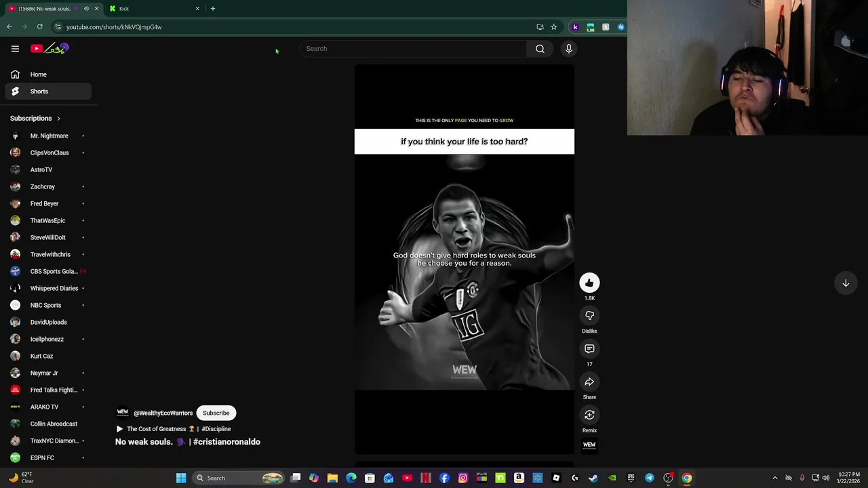Open Zachcray subscription channel
The image size is (868, 488).
pos(48,186)
